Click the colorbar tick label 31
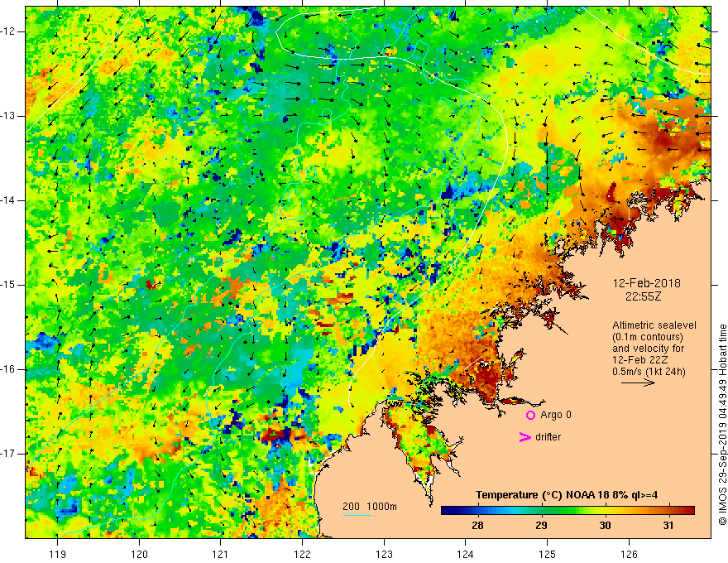 [668, 526]
